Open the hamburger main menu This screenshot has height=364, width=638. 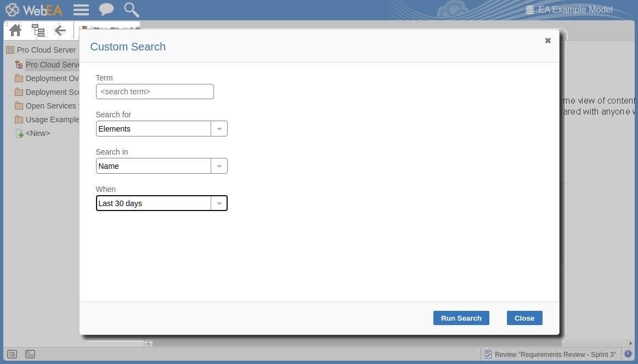point(81,10)
